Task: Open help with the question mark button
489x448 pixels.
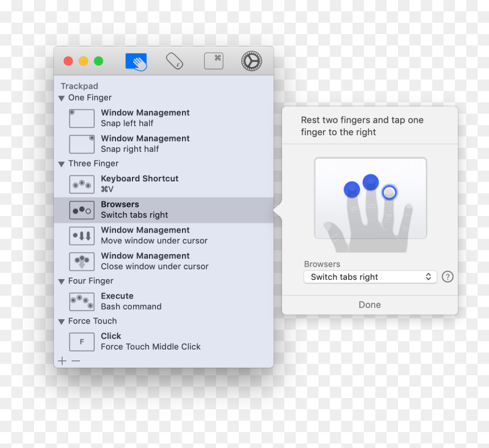Action: click(x=447, y=277)
